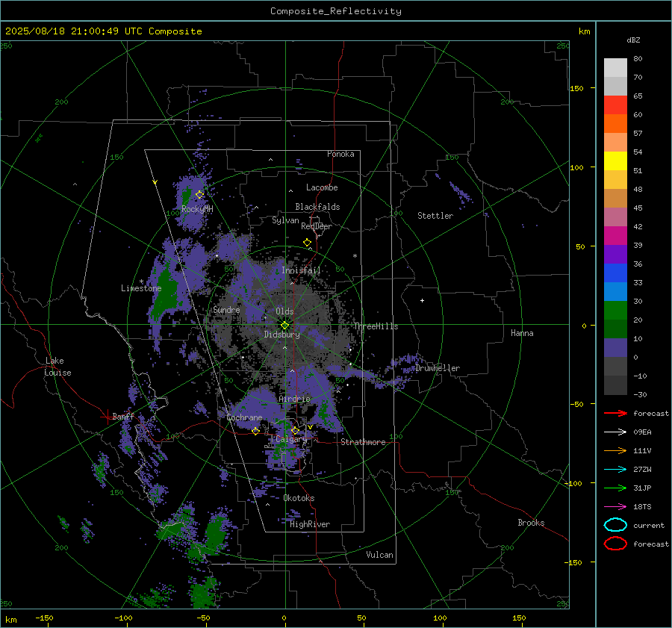Select the blue 33-36 dBZ swatch

(615, 273)
